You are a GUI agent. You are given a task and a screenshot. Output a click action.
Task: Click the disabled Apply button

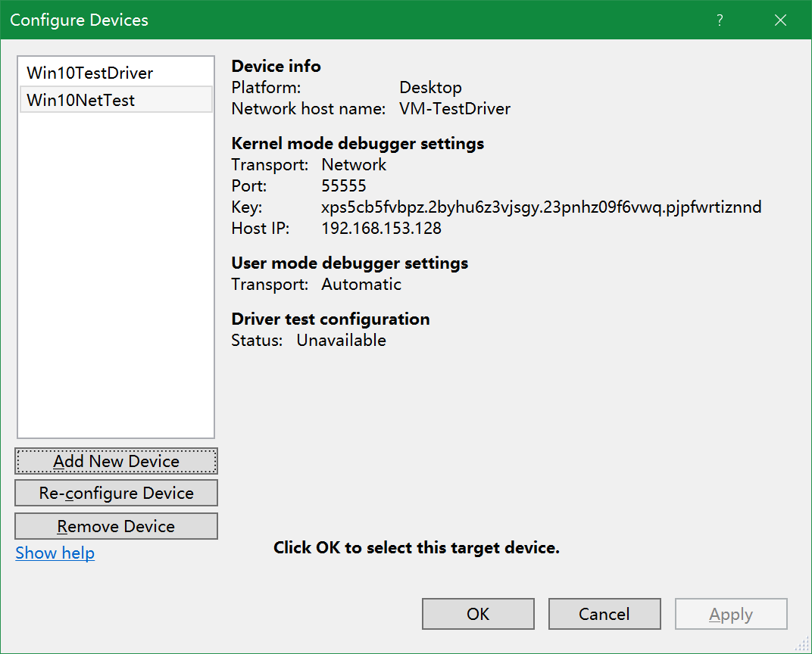pos(730,614)
